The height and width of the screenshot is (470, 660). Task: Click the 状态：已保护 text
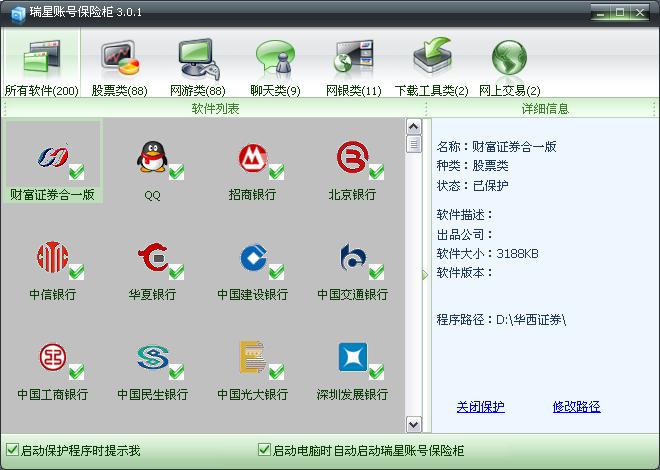coord(472,185)
